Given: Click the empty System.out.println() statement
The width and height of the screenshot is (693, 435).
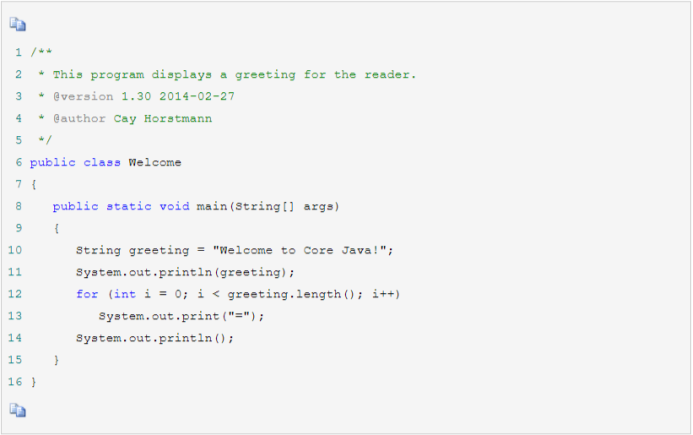Looking at the screenshot, I should tap(155, 338).
